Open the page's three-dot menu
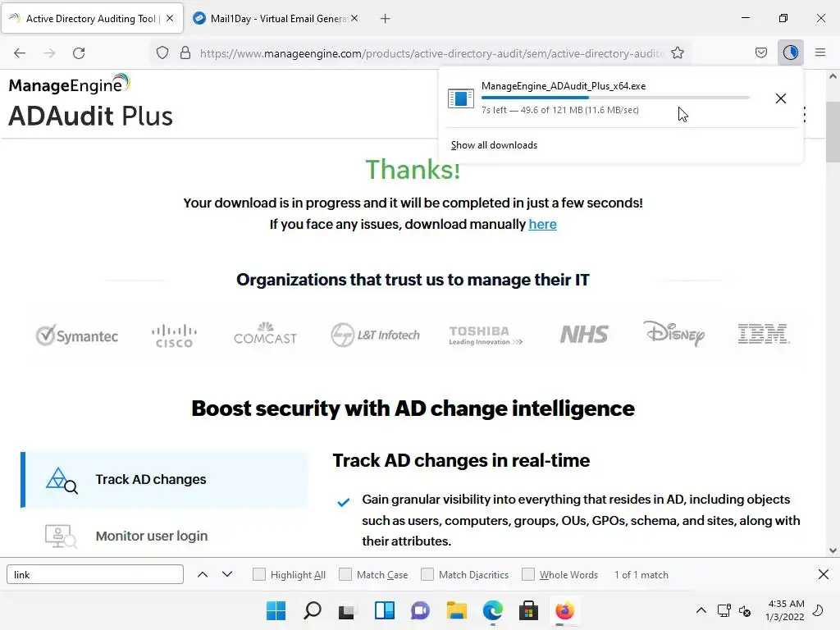Image resolution: width=840 pixels, height=630 pixels. pos(805,115)
